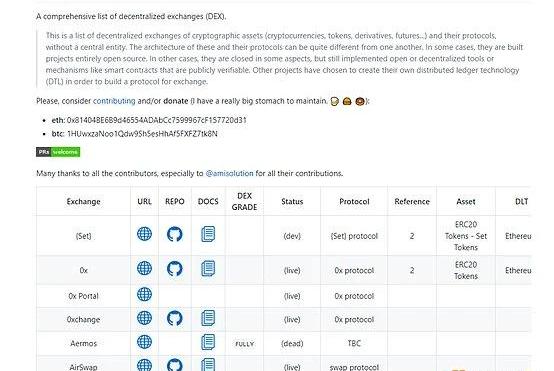Open the 0xchange website globe icon
This screenshot has height=371, width=554.
[144, 318]
